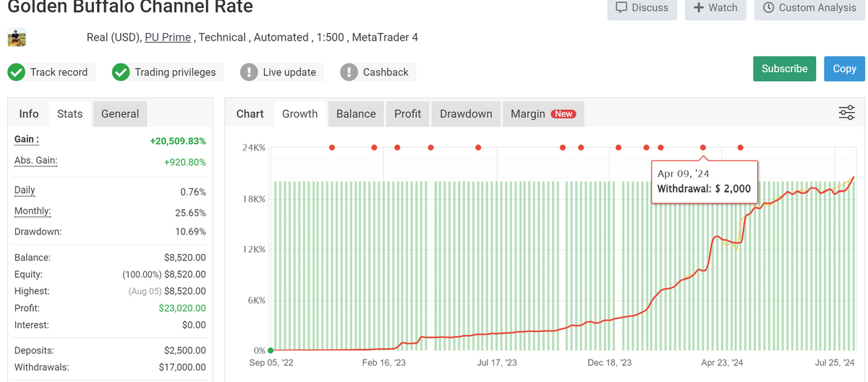This screenshot has height=382, width=868.
Task: Open the Margin tab marked New
Action: click(542, 114)
